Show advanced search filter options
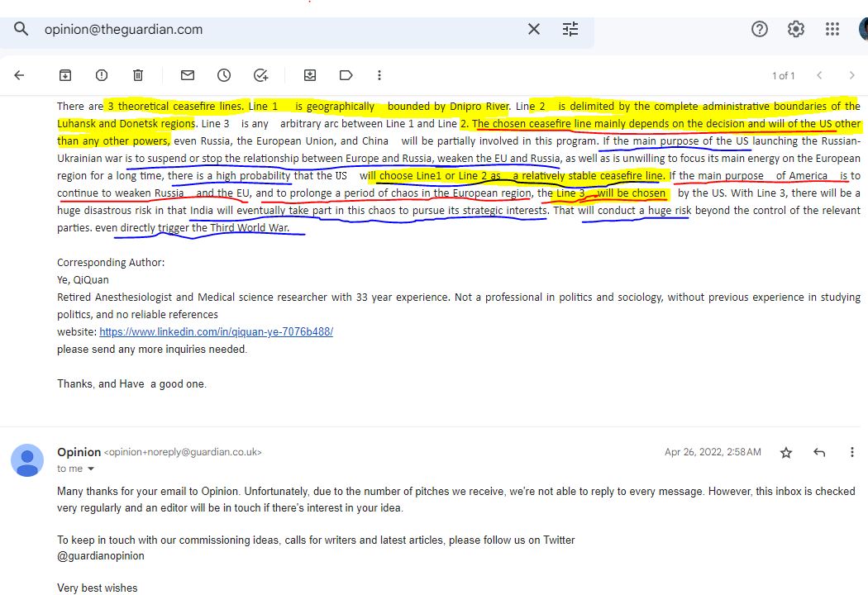 (x=570, y=30)
